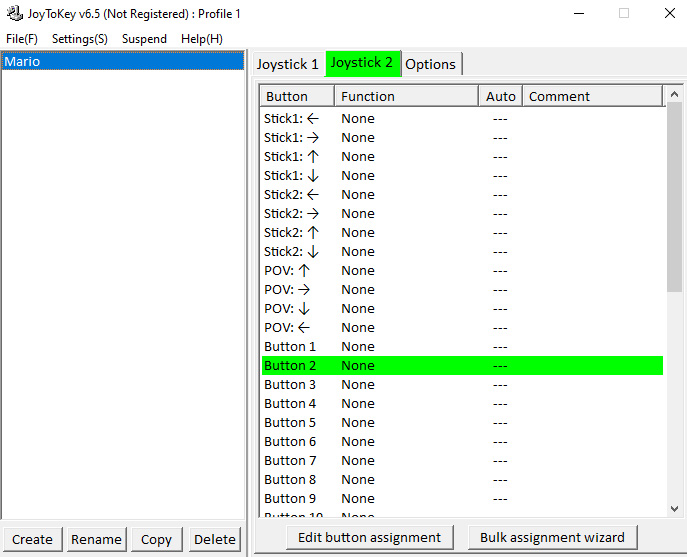Click the Suspend menu item
687x557 pixels.
145,39
